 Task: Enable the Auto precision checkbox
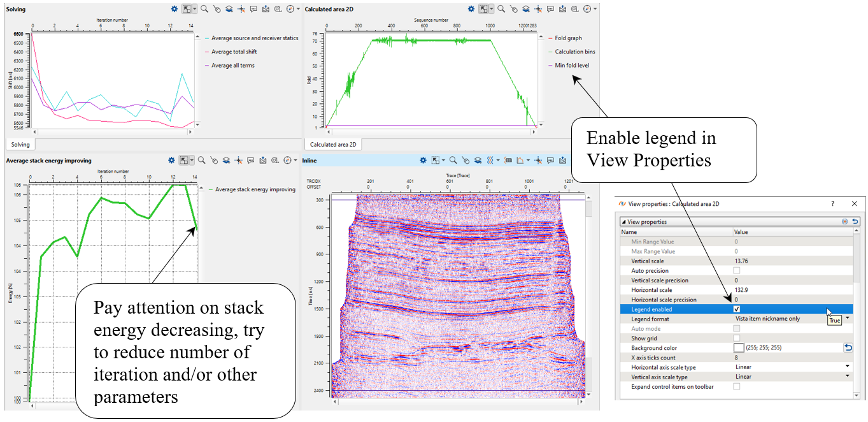(737, 271)
